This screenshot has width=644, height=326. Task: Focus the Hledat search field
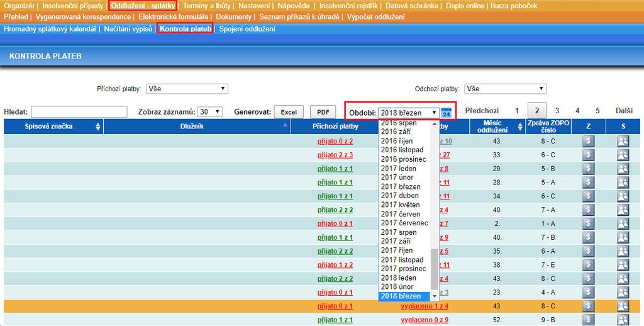point(79,112)
